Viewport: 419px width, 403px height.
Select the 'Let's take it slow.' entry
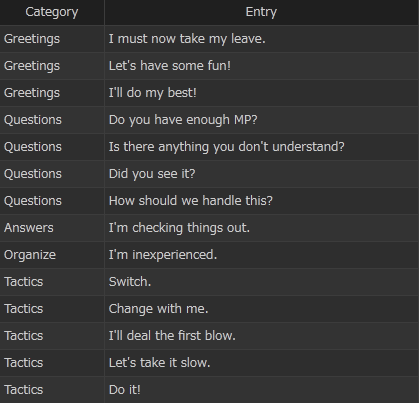pos(159,363)
